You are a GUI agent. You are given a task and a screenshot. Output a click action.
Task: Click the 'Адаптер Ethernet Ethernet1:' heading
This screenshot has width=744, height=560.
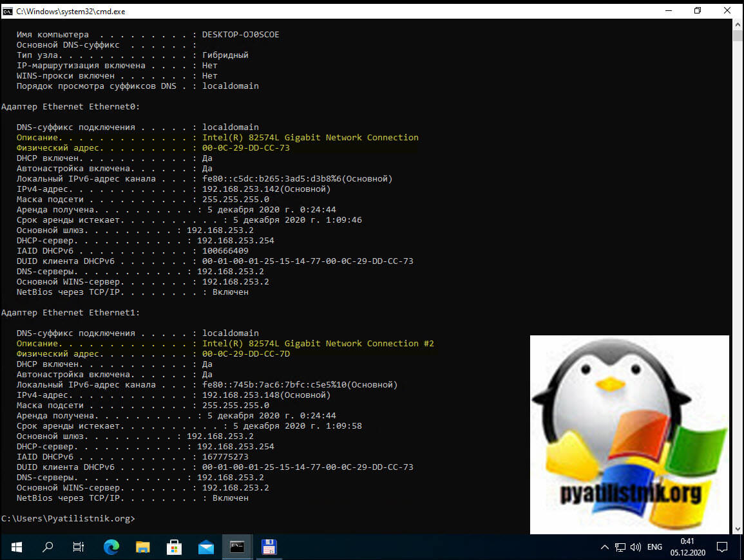pyautogui.click(x=71, y=313)
